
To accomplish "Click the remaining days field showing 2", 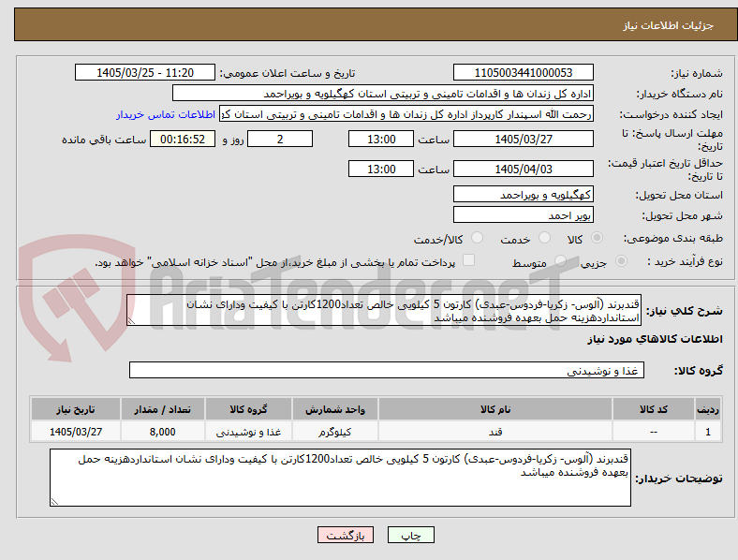I will (280, 139).
